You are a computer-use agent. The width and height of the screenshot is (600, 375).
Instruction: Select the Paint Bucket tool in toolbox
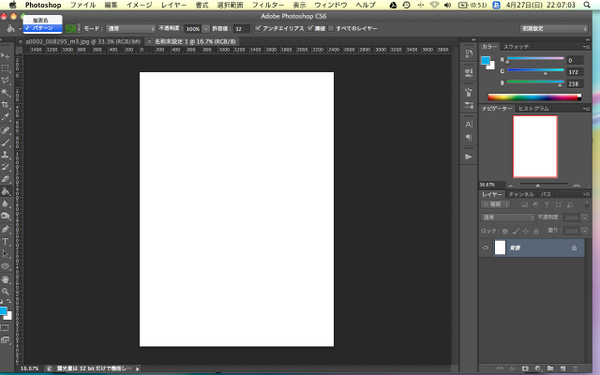click(x=5, y=191)
